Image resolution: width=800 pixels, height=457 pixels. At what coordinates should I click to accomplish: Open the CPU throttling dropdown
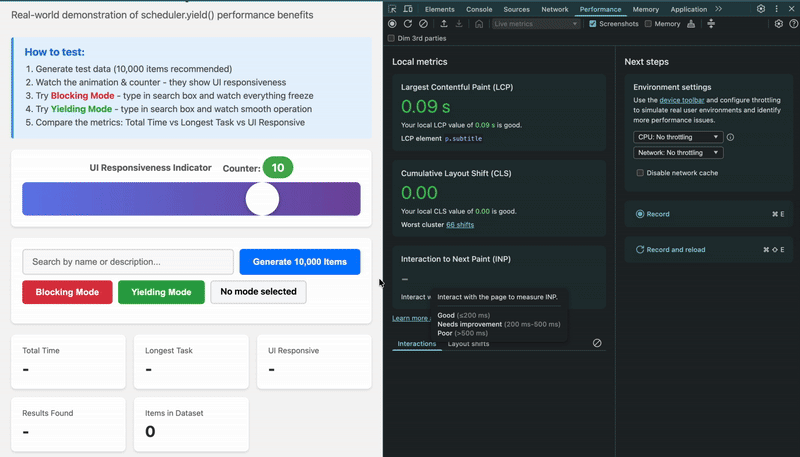[677, 137]
